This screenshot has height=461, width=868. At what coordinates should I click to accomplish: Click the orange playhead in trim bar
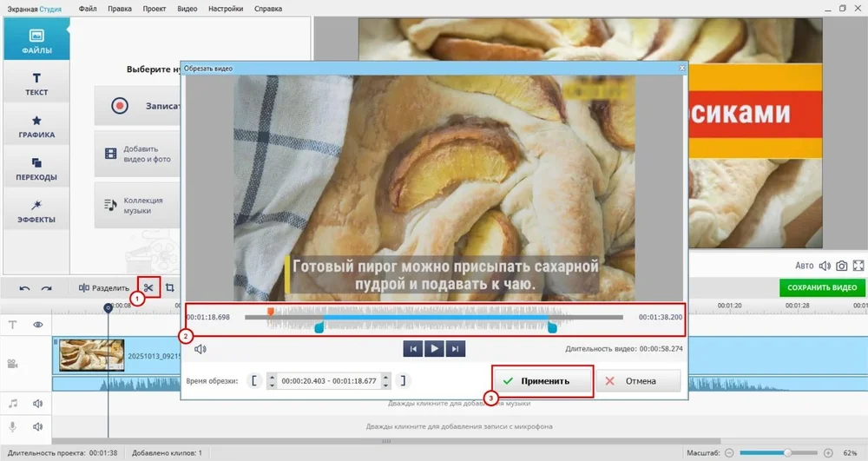[x=270, y=313]
